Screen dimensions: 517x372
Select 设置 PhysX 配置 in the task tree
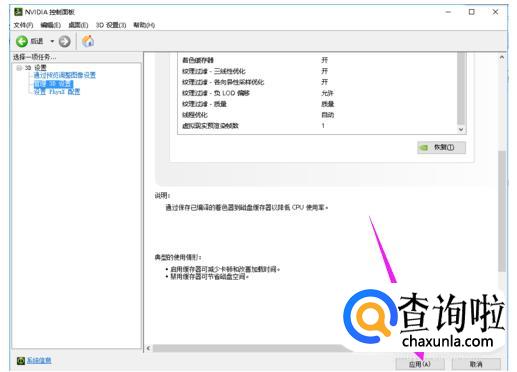(57, 92)
